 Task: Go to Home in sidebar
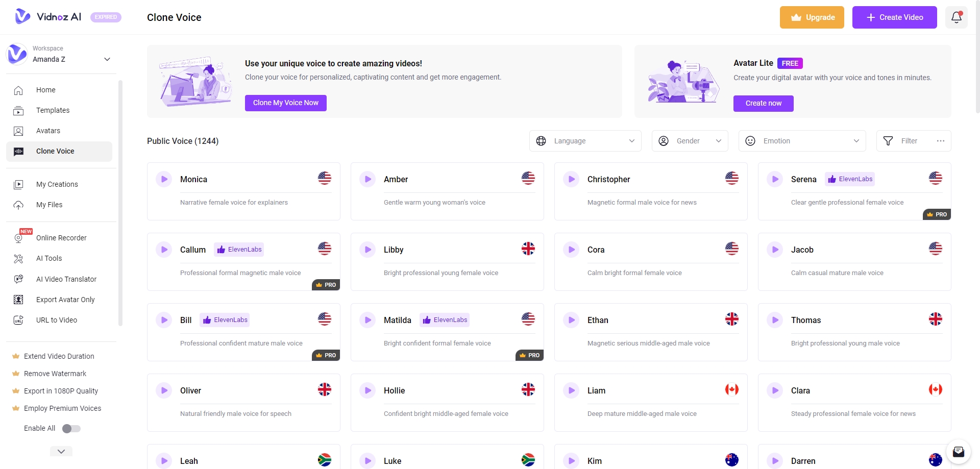point(59,90)
